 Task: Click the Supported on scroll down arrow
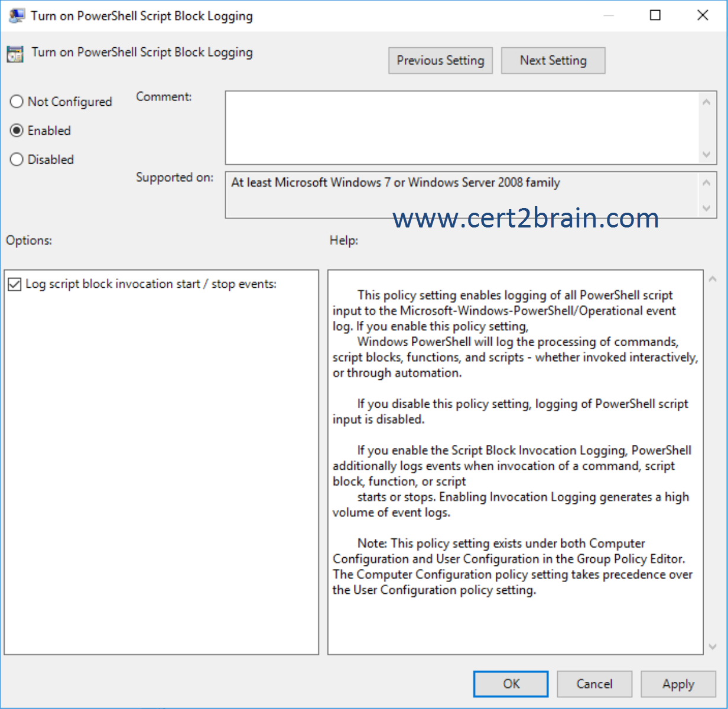pos(707,209)
